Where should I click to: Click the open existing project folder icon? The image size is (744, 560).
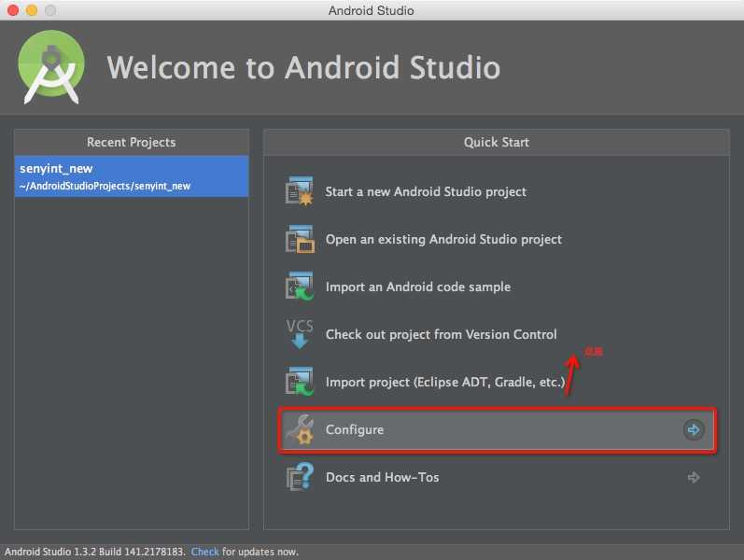point(300,239)
